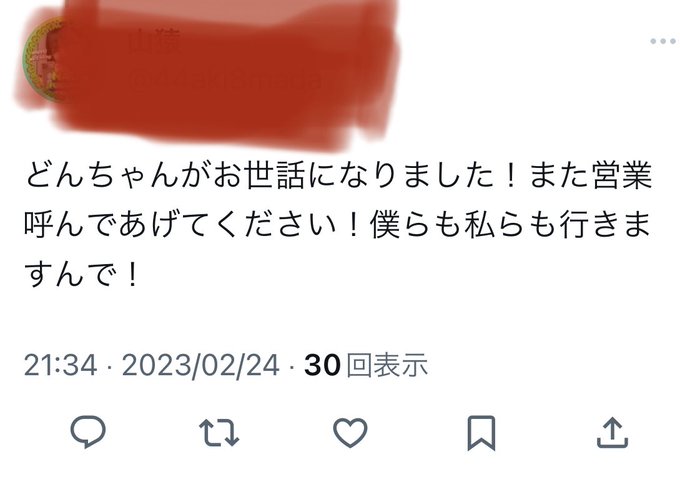Screen dimensions: 680x487
Task: Click 呼んであげてください in the tweet body
Action: tap(180, 226)
